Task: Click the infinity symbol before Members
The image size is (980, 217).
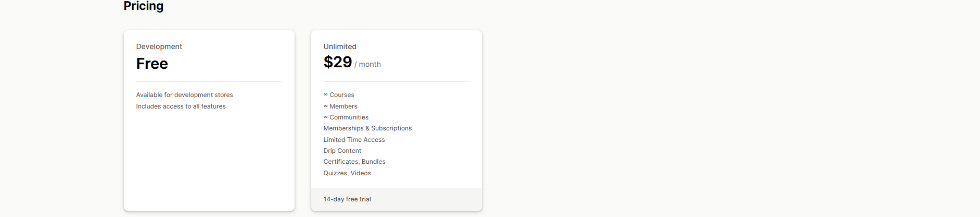Action: (326, 106)
